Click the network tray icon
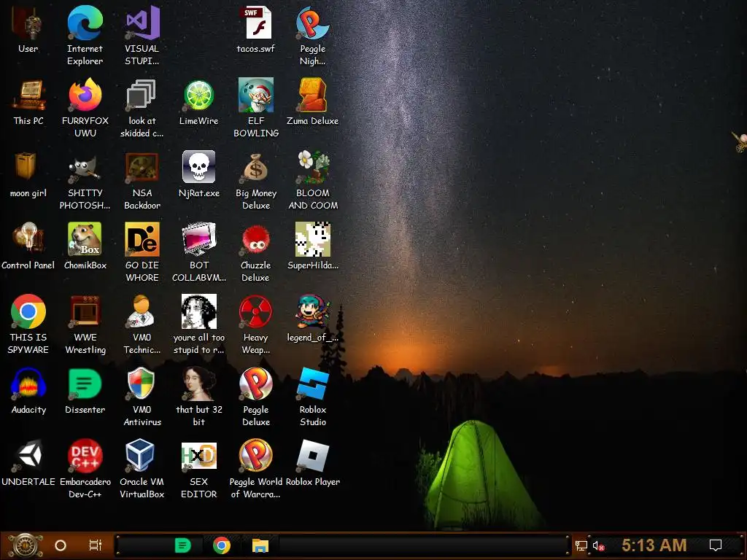The image size is (747, 560). click(x=581, y=545)
